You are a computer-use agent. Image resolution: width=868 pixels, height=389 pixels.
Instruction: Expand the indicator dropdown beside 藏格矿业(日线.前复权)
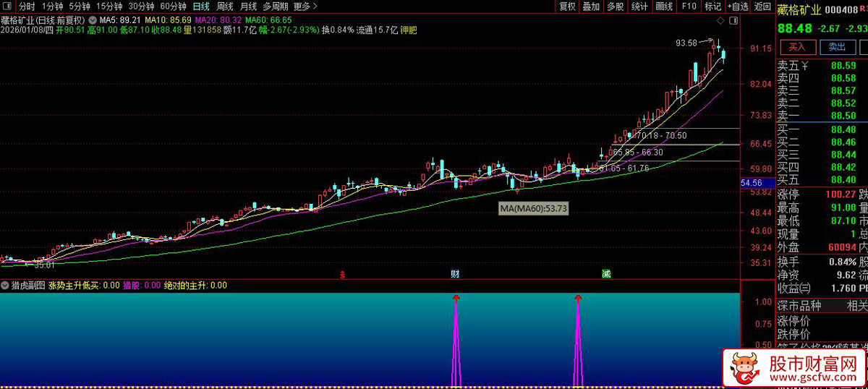[92, 20]
